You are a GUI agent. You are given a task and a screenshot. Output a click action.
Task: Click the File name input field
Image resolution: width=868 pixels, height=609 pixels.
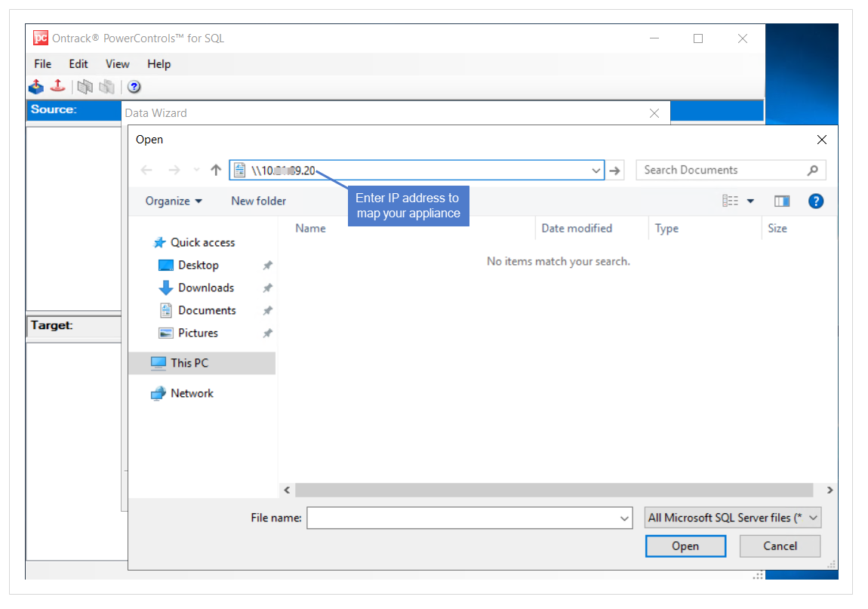[469, 518]
